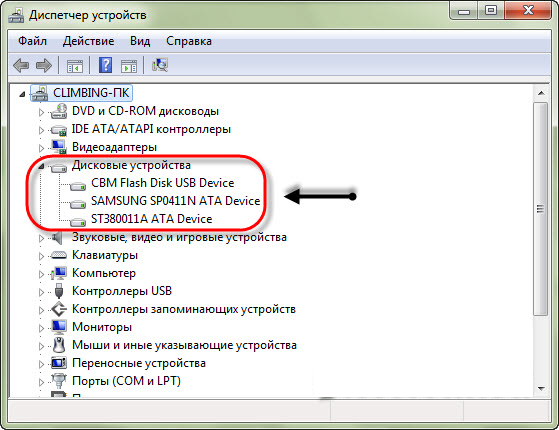559x430 pixels.
Task: Open the Действие menu
Action: tap(88, 41)
